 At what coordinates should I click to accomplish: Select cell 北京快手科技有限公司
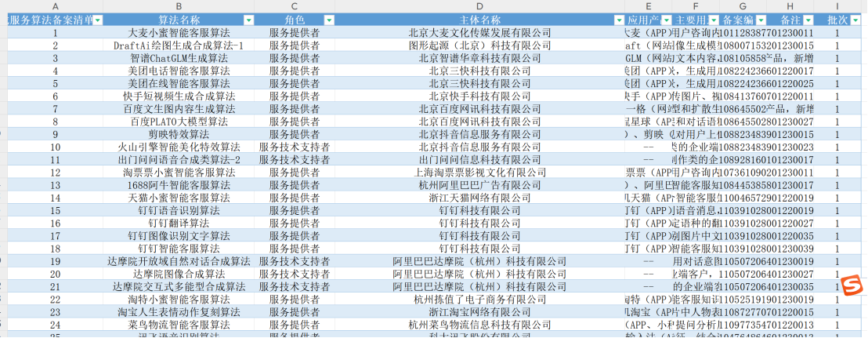pyautogui.click(x=479, y=96)
